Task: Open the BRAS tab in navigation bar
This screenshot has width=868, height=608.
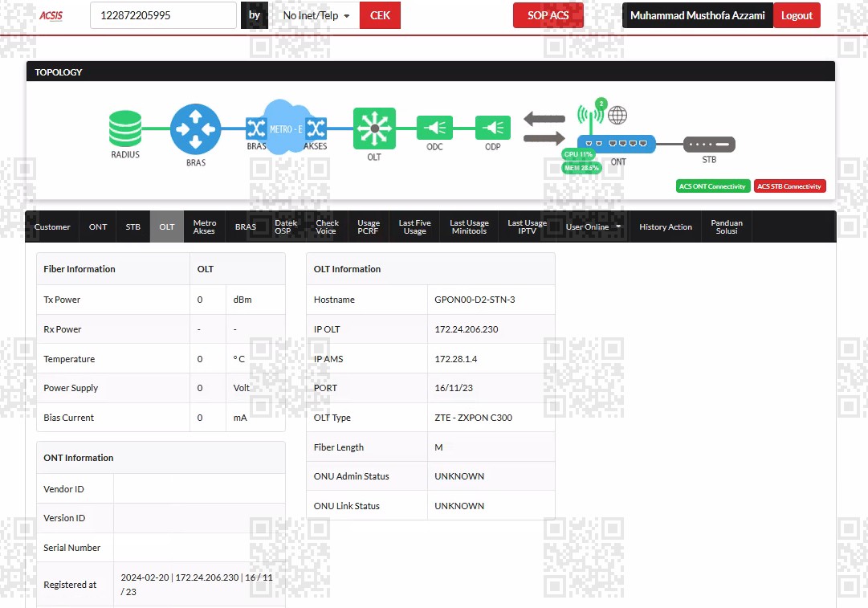Action: point(245,227)
